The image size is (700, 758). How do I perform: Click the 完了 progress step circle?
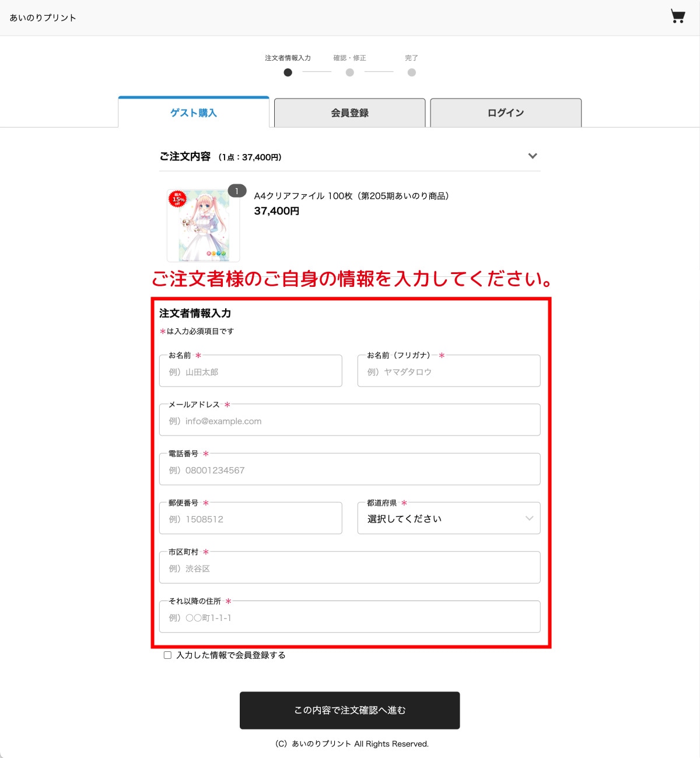412,72
